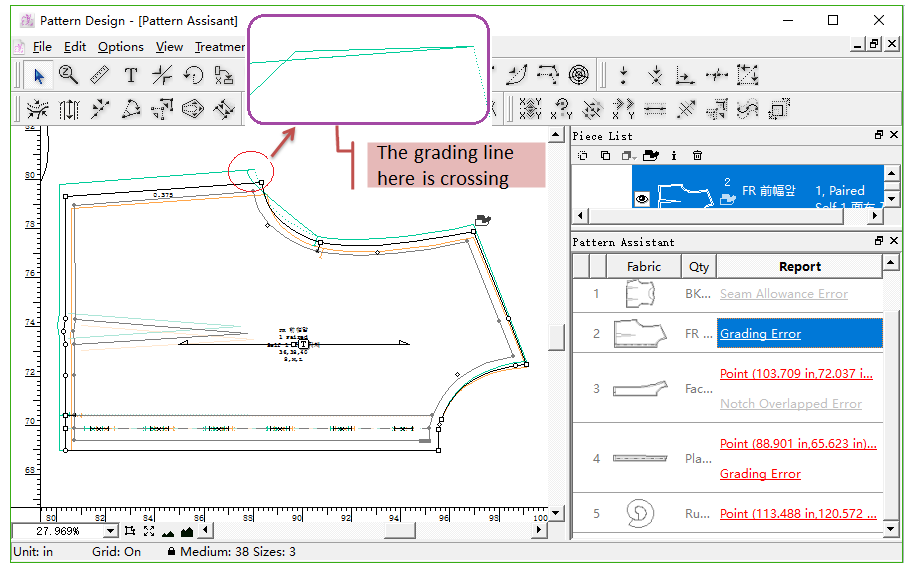Click the Notch Overlapped Error link
Image resolution: width=909 pixels, height=571 pixels.
coord(790,404)
